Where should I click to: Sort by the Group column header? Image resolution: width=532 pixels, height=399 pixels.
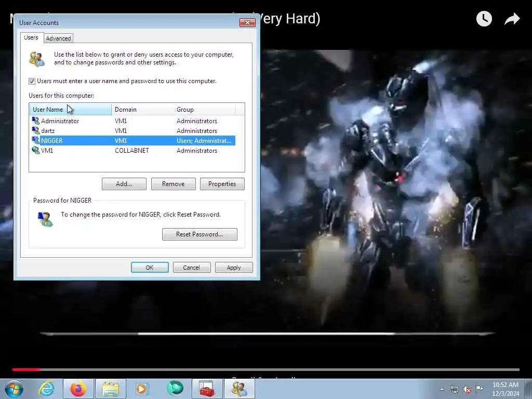pyautogui.click(x=204, y=110)
